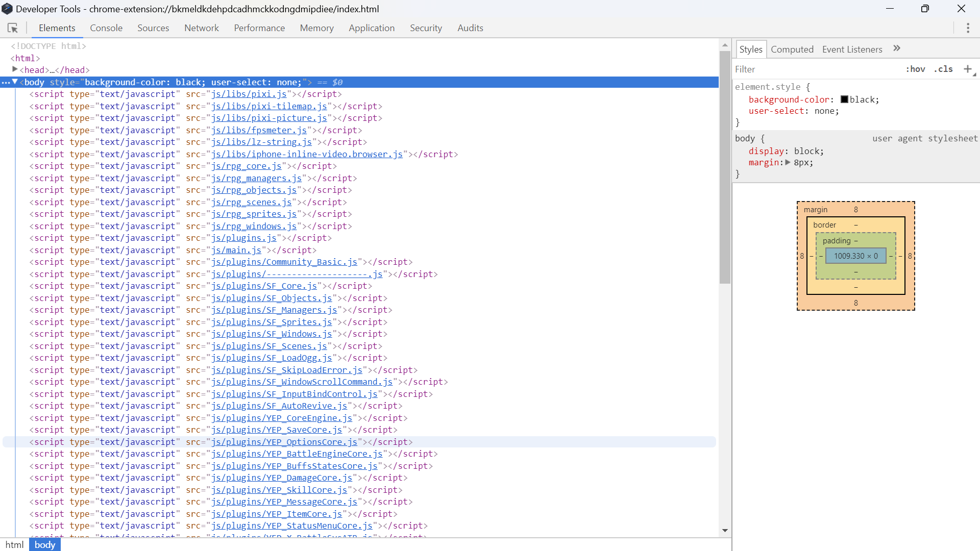Toggle the .cls class editor

[943, 69]
